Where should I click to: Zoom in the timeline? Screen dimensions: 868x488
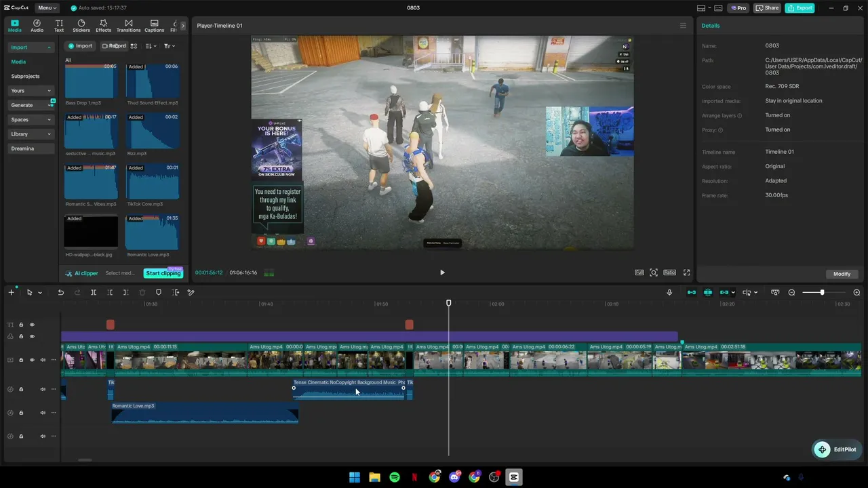pos(856,292)
